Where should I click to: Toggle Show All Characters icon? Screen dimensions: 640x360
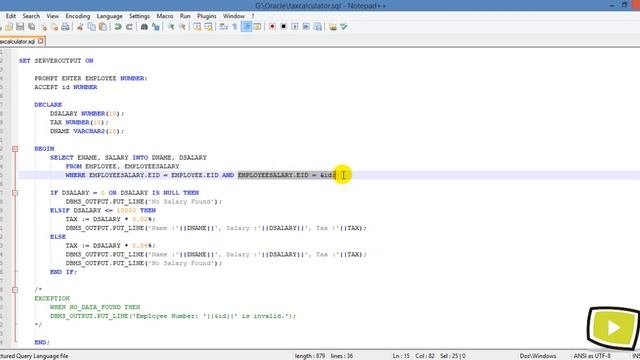coord(235,27)
